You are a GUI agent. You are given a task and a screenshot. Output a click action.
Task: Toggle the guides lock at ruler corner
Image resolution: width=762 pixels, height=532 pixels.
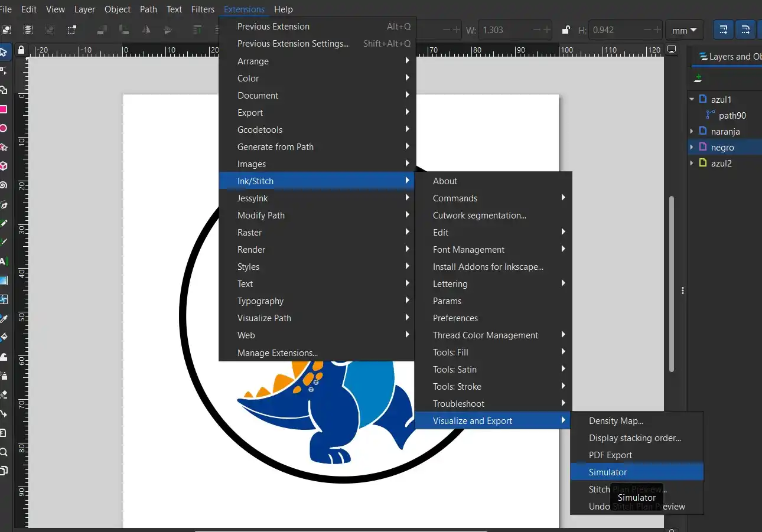21,50
